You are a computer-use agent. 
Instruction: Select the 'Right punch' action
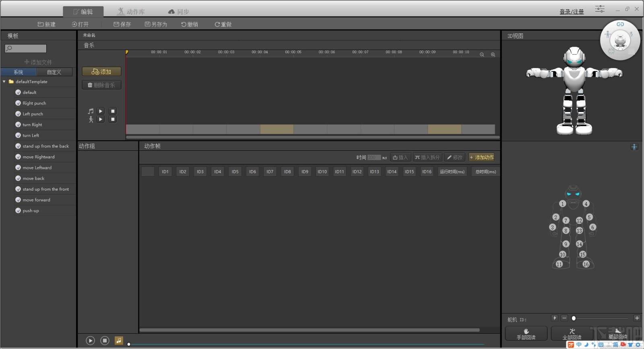[x=34, y=103]
